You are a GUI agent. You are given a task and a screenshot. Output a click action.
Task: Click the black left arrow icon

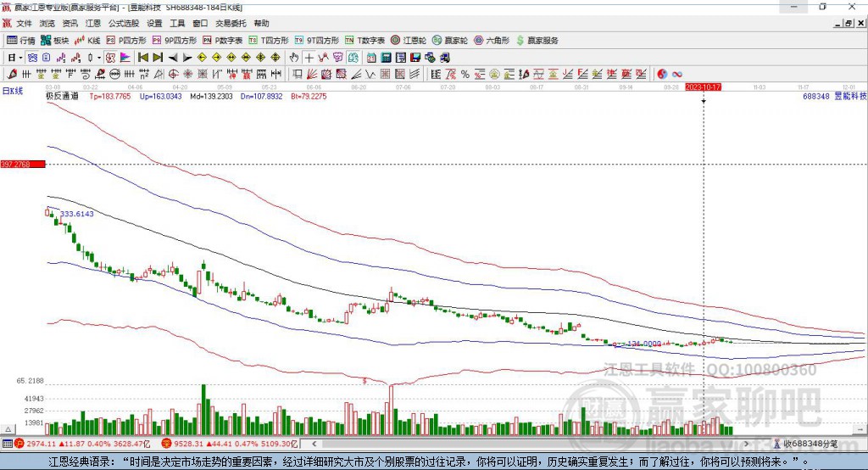pos(173,58)
